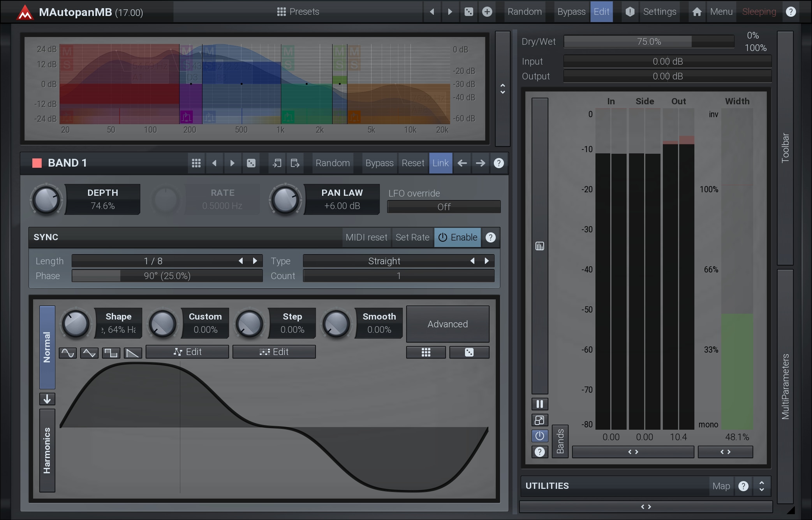Toggle the meter power button
The image size is (812, 520).
539,436
